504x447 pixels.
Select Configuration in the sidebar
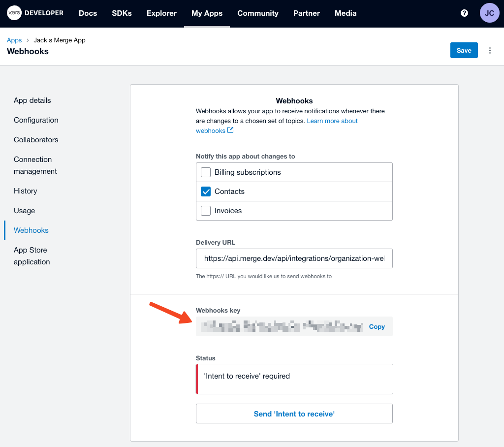36,120
